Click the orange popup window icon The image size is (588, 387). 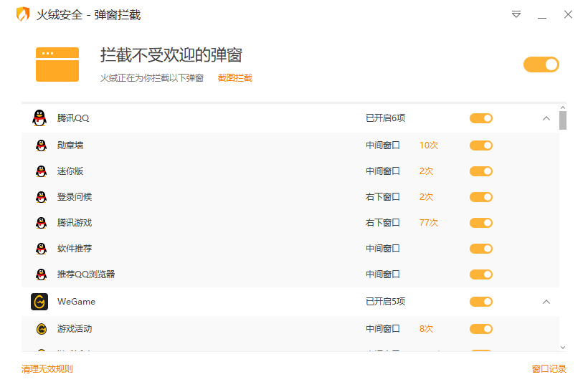tap(57, 64)
